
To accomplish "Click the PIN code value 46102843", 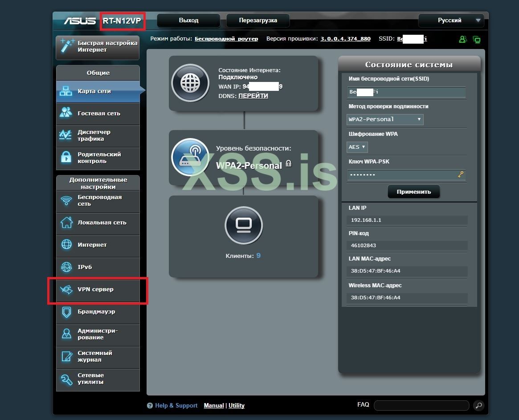I will tap(364, 245).
